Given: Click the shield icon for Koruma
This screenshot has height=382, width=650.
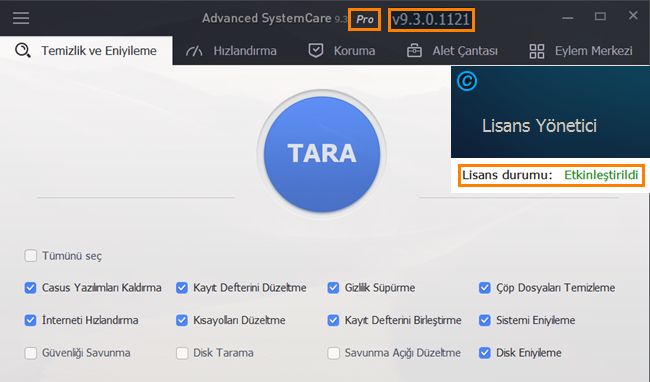Looking at the screenshot, I should click(x=316, y=51).
